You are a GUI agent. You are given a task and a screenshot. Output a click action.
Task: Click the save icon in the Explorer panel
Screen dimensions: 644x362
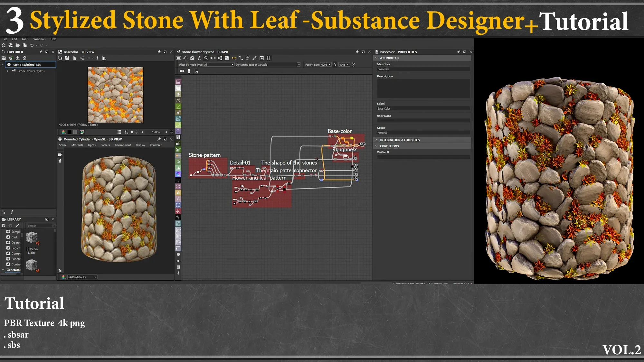3,58
